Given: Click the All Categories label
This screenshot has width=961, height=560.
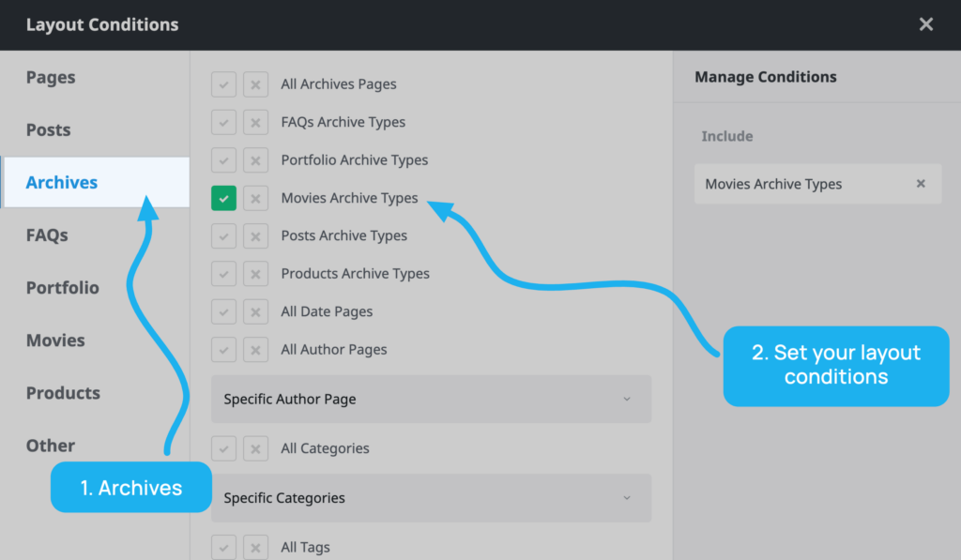Looking at the screenshot, I should point(325,448).
